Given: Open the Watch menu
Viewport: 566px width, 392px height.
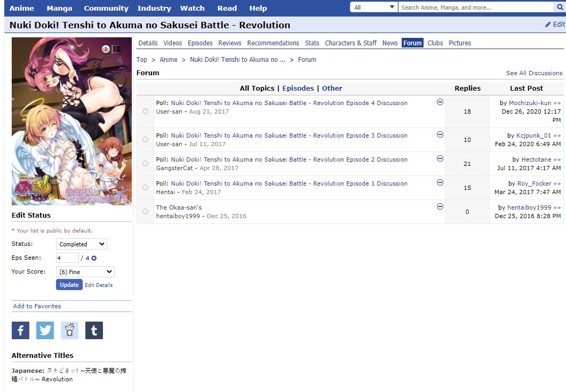Looking at the screenshot, I should (x=193, y=8).
